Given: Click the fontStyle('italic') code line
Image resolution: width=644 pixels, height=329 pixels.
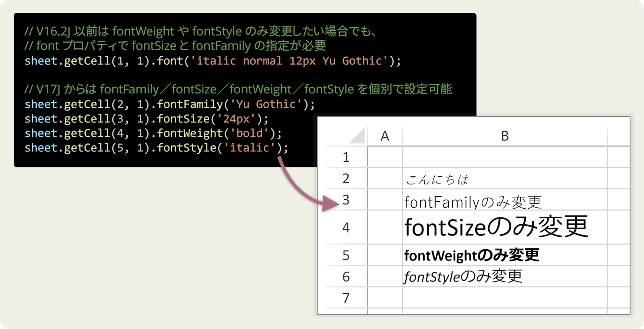Looking at the screenshot, I should coord(157,148).
